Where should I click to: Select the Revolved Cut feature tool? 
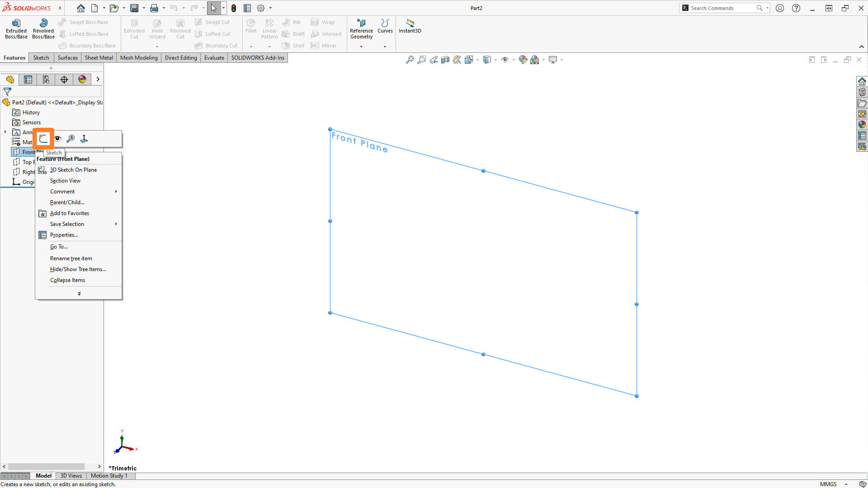(180, 28)
